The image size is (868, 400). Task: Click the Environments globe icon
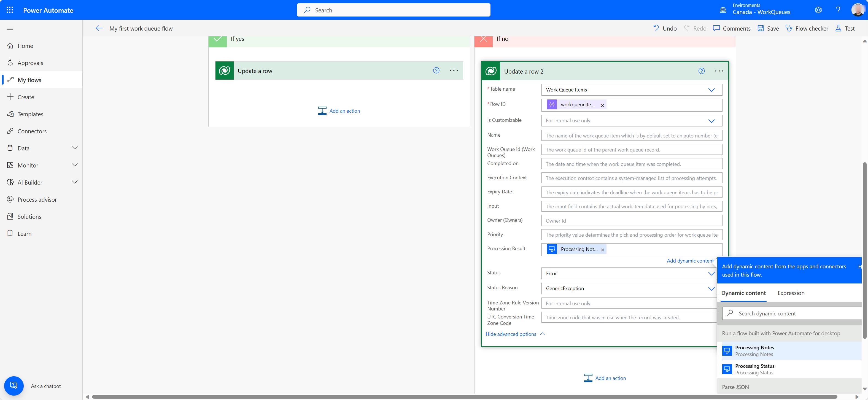(x=723, y=10)
